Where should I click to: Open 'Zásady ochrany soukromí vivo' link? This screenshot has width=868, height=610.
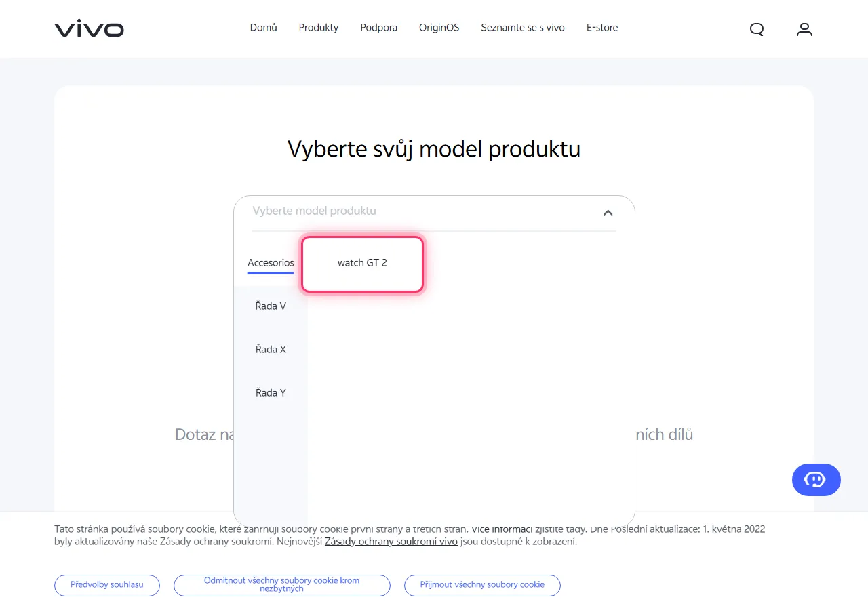pos(391,542)
